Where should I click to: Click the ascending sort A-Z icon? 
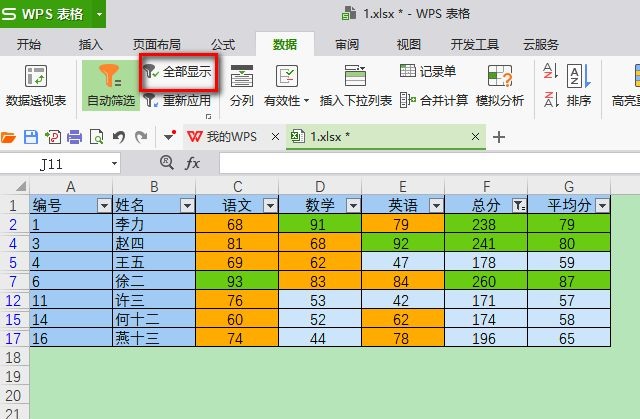[x=550, y=72]
